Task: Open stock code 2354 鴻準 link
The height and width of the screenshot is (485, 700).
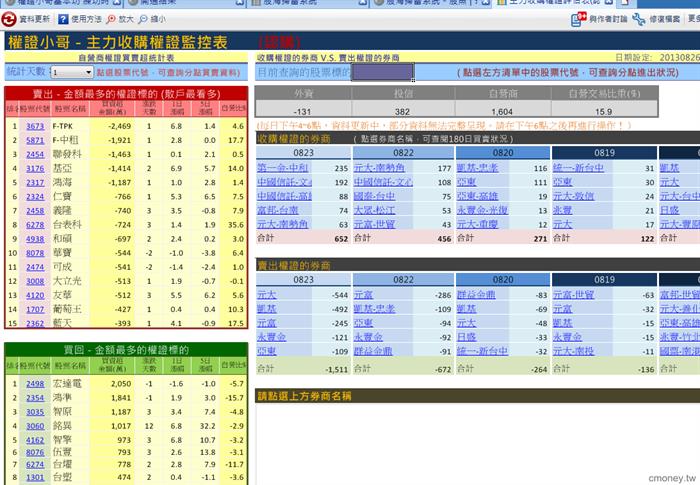Action: point(35,398)
